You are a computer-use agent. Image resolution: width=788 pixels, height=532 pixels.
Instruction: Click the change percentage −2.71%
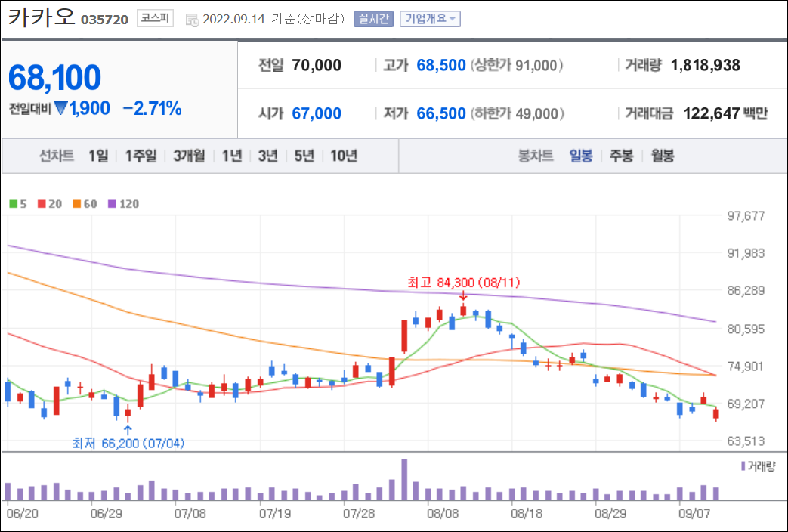[x=153, y=108]
